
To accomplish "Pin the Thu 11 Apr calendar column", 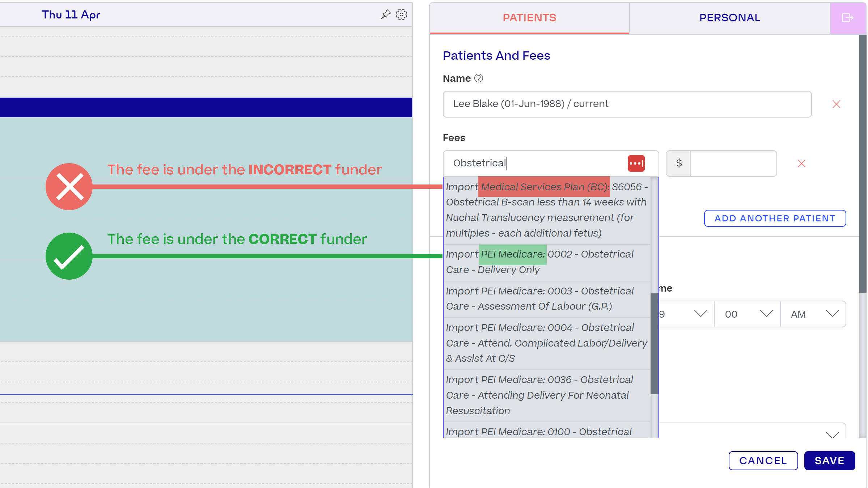I will (386, 14).
